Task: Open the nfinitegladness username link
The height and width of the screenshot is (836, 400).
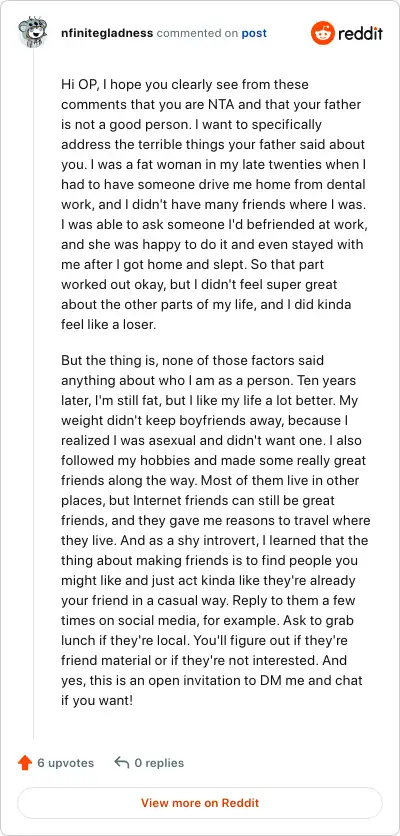Action: click(107, 33)
